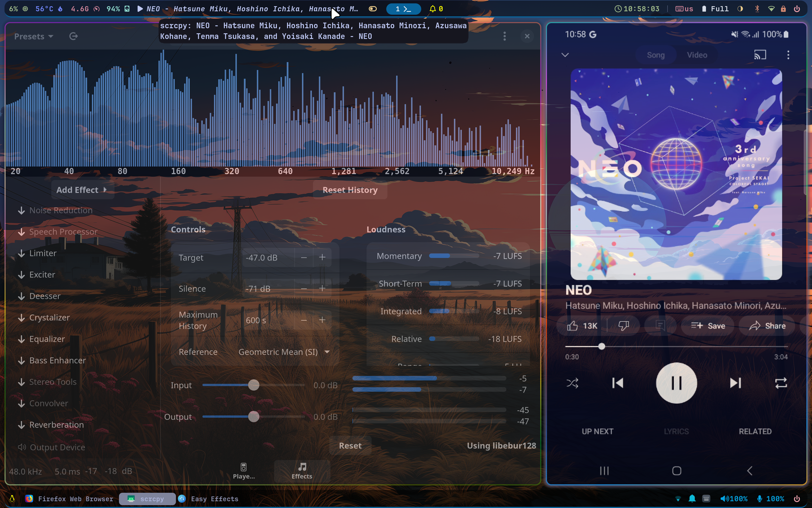Switch to the Effects tab in Easy Effects

[x=302, y=471]
